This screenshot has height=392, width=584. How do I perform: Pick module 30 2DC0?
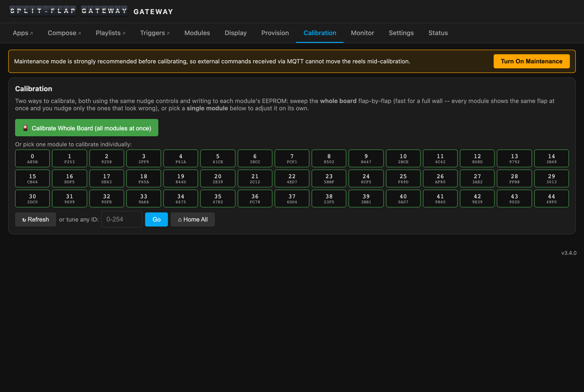(32, 199)
